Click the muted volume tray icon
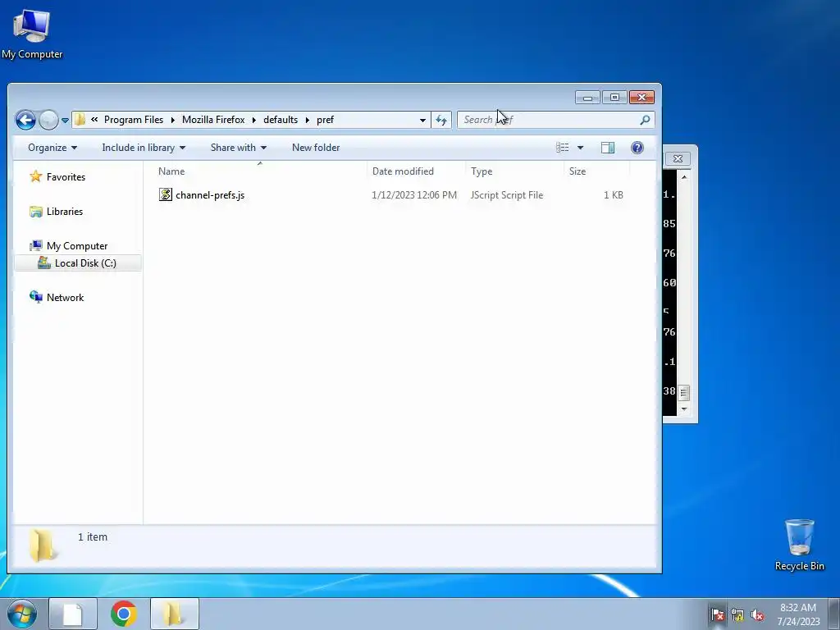This screenshot has height=630, width=840. coord(757,614)
